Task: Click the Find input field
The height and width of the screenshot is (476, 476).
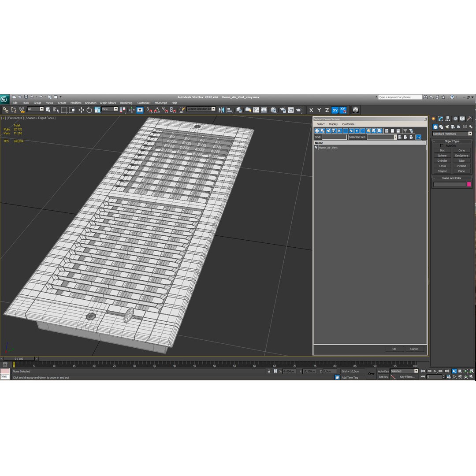Action: [334, 137]
